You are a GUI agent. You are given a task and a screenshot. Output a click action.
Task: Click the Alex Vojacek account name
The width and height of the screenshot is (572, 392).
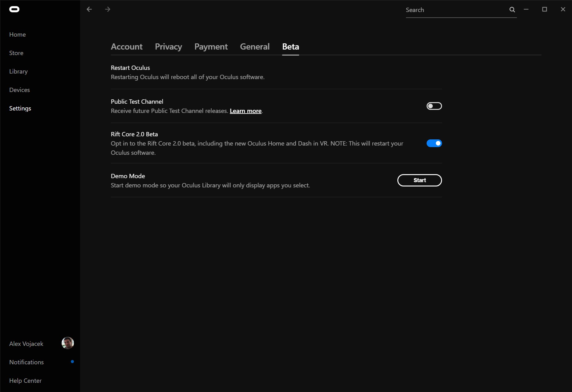pyautogui.click(x=26, y=344)
